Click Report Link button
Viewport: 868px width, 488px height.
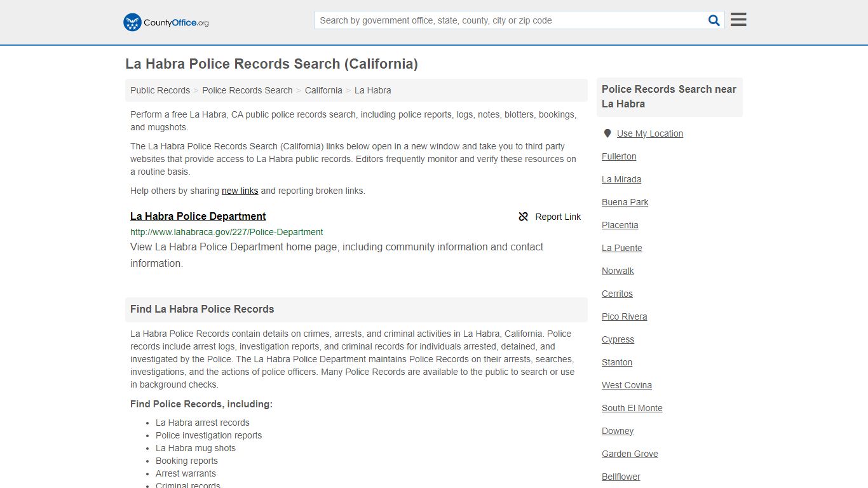pos(550,217)
